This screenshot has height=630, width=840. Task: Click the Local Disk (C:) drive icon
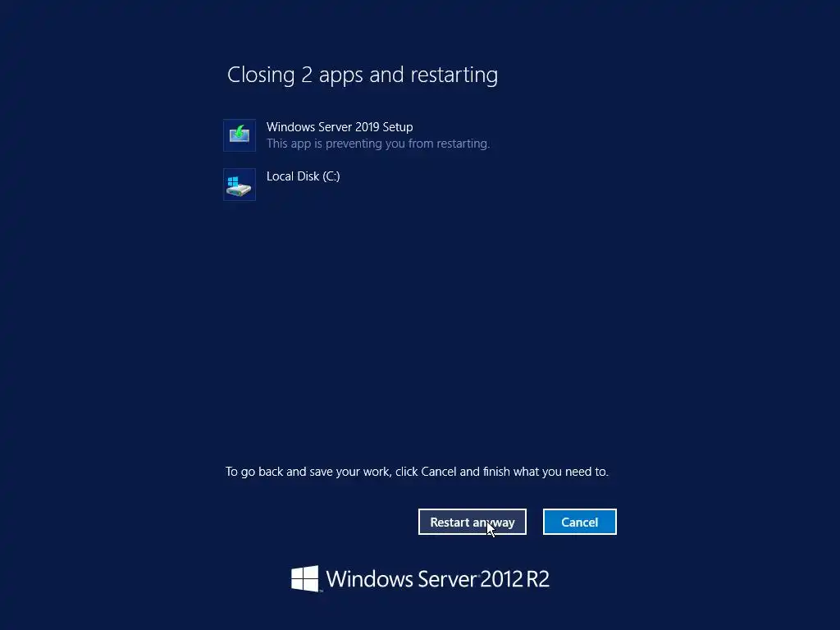click(240, 185)
